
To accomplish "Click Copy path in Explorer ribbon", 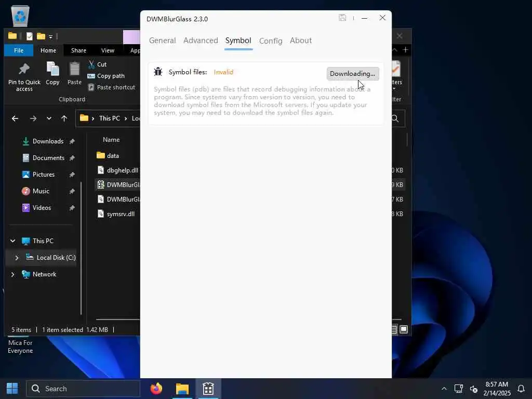I will coord(106,76).
